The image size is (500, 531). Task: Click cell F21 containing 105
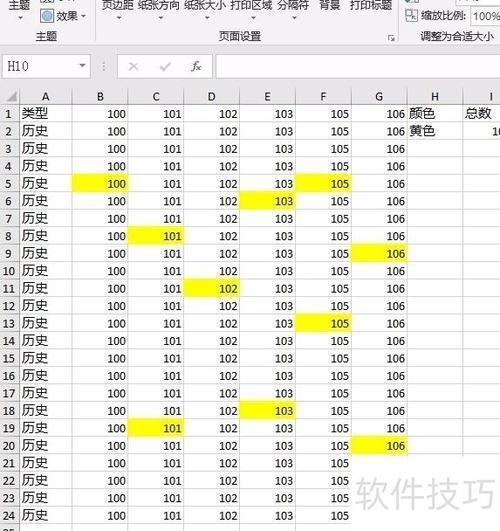pos(323,463)
